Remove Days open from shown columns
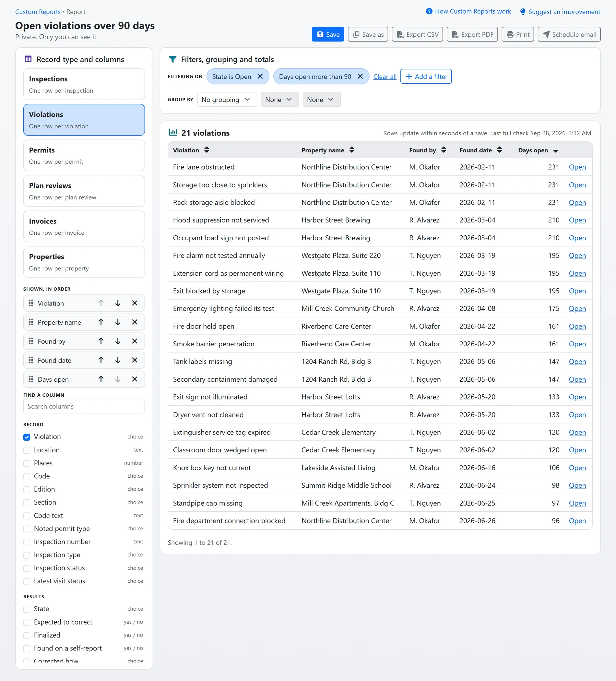 pyautogui.click(x=135, y=379)
